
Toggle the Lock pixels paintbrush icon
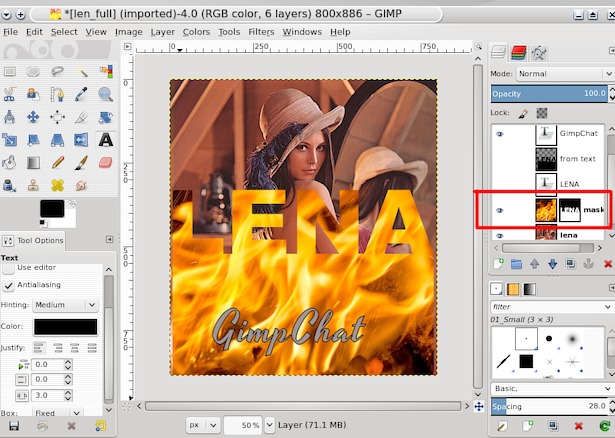click(x=523, y=114)
